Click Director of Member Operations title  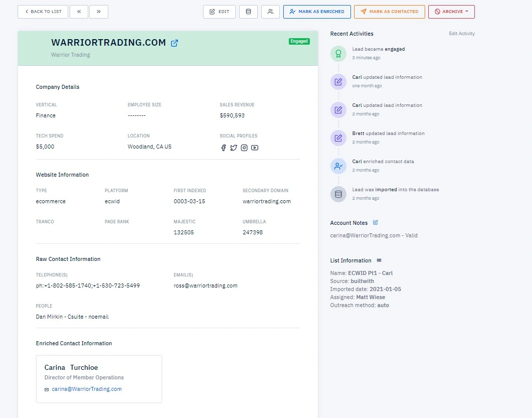(x=84, y=377)
